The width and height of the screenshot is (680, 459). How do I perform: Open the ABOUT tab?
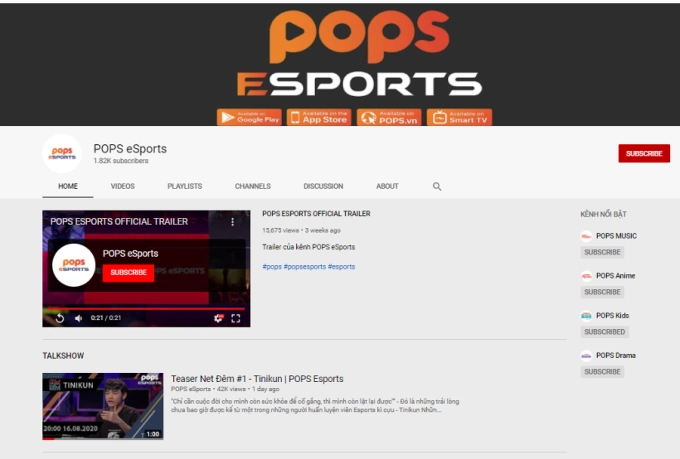[387, 186]
